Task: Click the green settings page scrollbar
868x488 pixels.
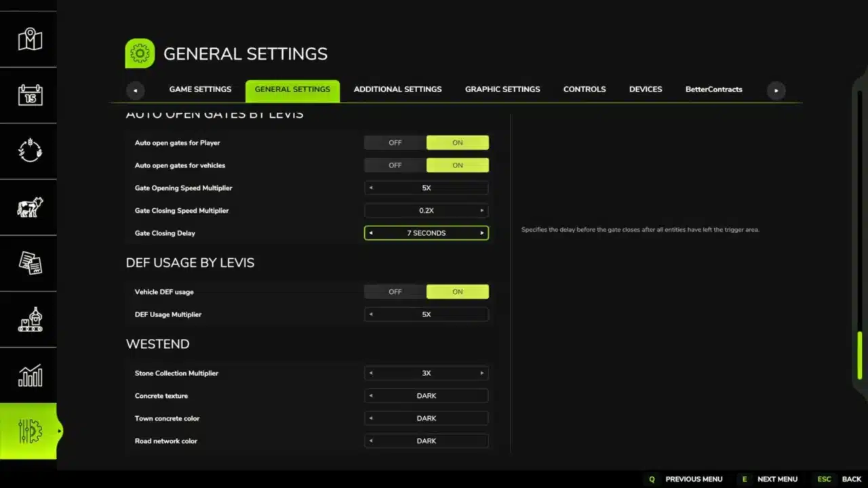Action: [860, 355]
